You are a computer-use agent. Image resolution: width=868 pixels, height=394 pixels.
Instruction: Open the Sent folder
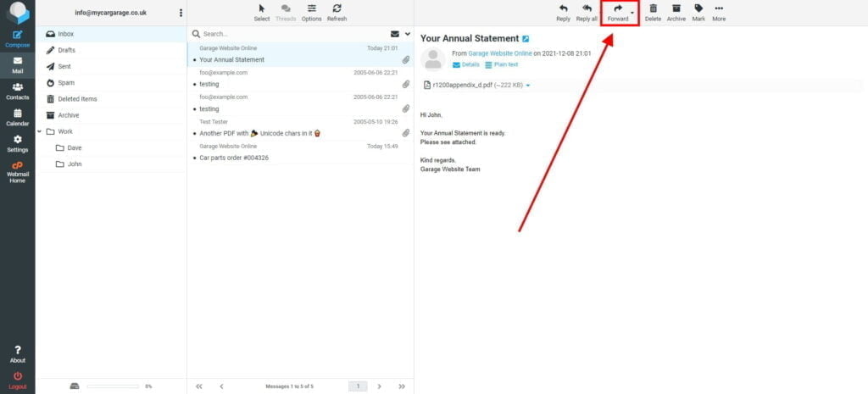click(x=111, y=66)
